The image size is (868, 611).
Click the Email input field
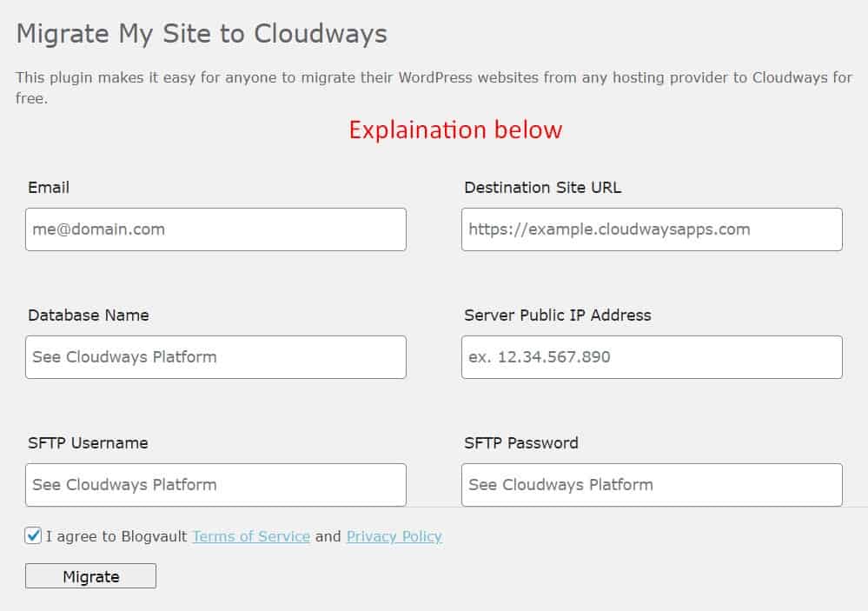[215, 229]
